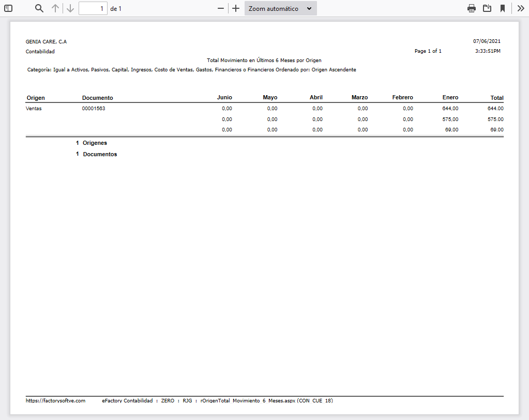The height and width of the screenshot is (420, 529).
Task: Save the PDF with the download icon
Action: (487, 8)
